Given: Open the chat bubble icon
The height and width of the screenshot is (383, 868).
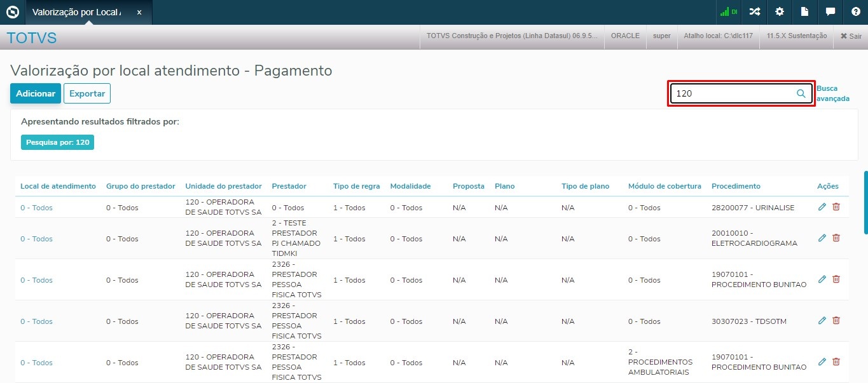Looking at the screenshot, I should tap(830, 12).
